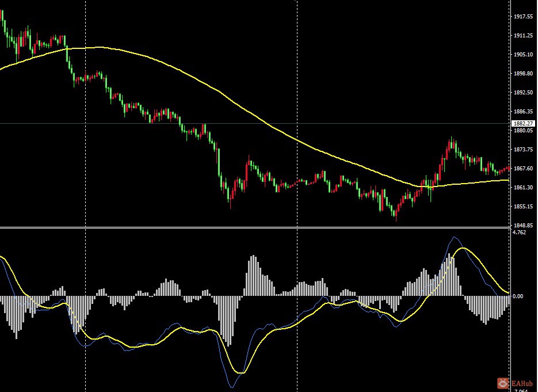The height and width of the screenshot is (392, 538).
Task: Select the 1917.55 price axis label
Action: (524, 17)
